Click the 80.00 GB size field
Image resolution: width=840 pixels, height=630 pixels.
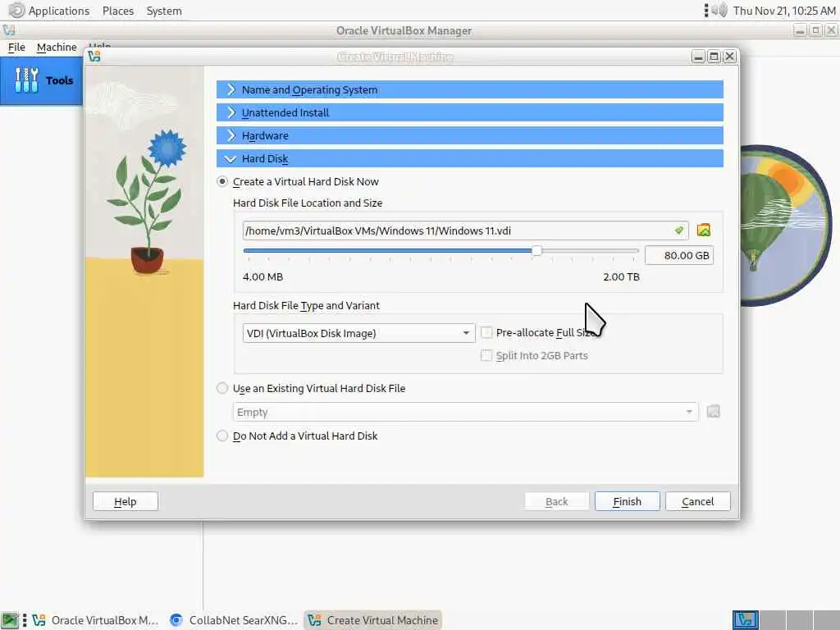click(678, 256)
